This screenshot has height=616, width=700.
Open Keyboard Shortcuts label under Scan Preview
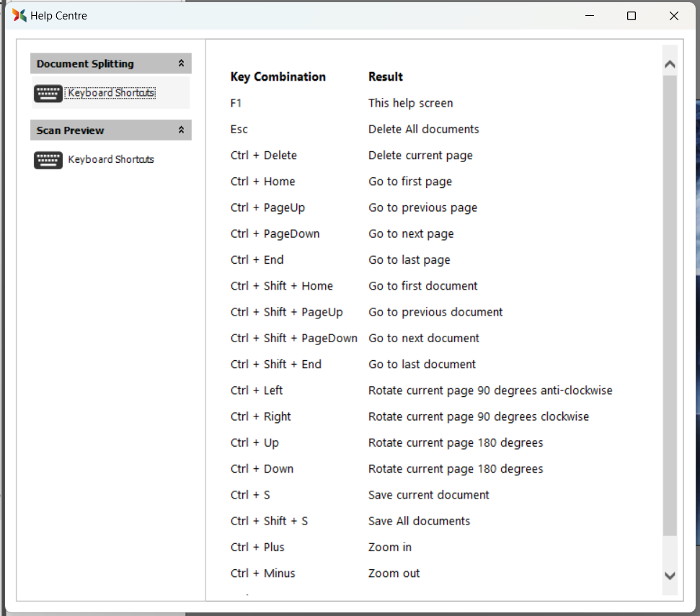[111, 159]
